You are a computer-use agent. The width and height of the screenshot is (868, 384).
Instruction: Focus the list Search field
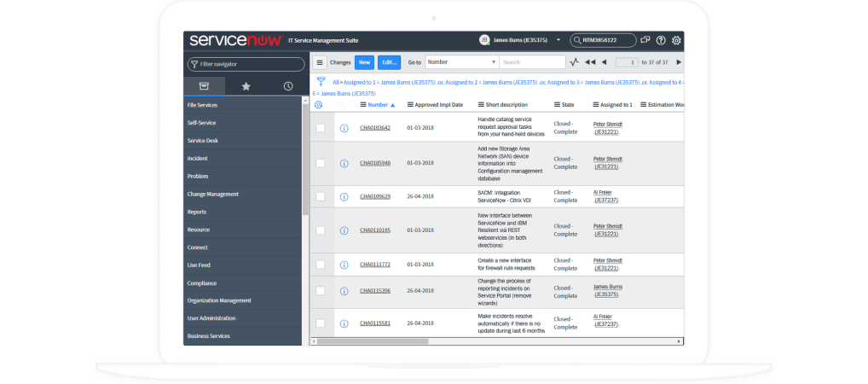pos(533,62)
